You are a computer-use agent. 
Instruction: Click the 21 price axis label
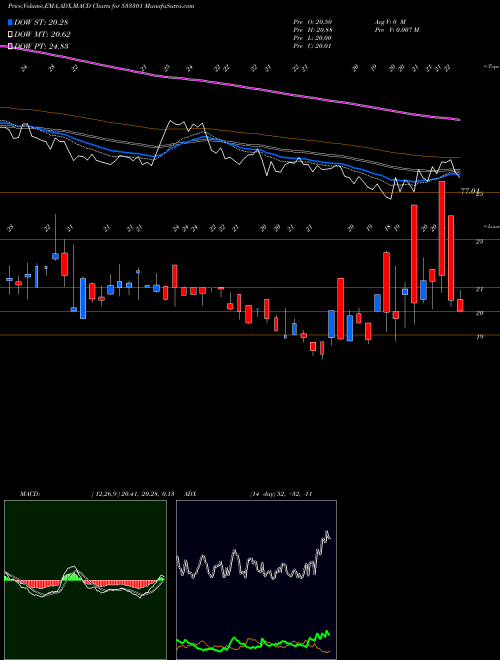pos(479,289)
